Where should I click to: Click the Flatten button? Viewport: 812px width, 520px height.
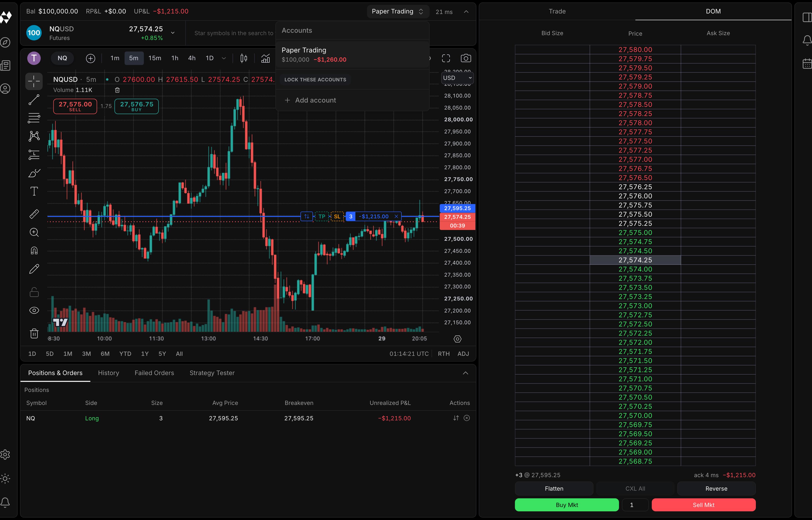[554, 488]
